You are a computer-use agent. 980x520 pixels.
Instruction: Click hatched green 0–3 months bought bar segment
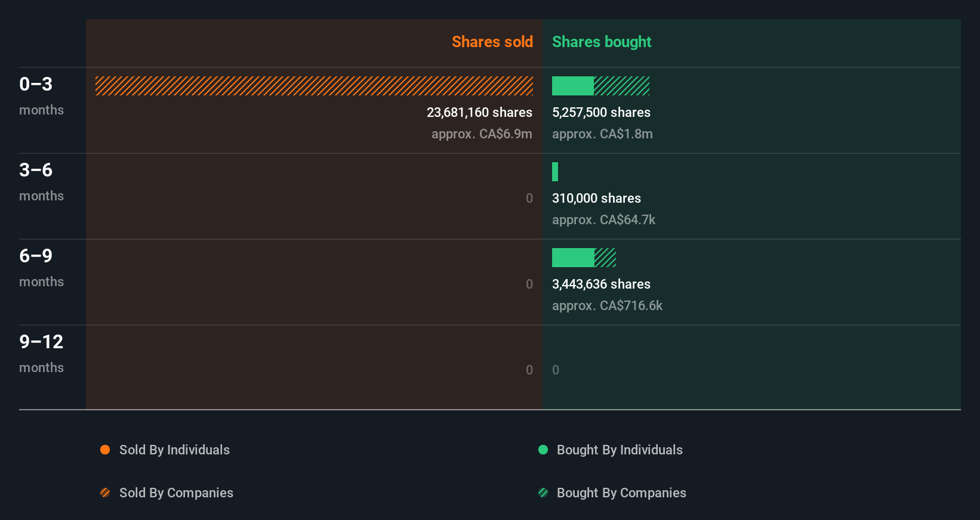(621, 86)
